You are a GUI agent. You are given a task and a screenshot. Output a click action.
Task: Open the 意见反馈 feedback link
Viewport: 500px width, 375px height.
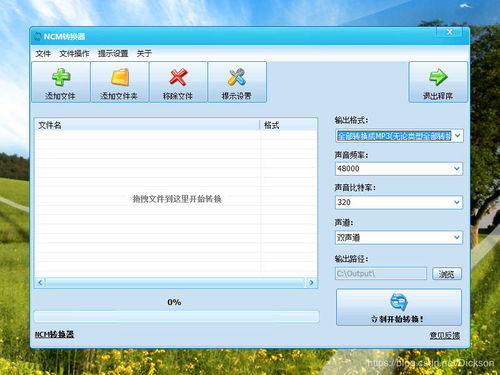pyautogui.click(x=445, y=335)
